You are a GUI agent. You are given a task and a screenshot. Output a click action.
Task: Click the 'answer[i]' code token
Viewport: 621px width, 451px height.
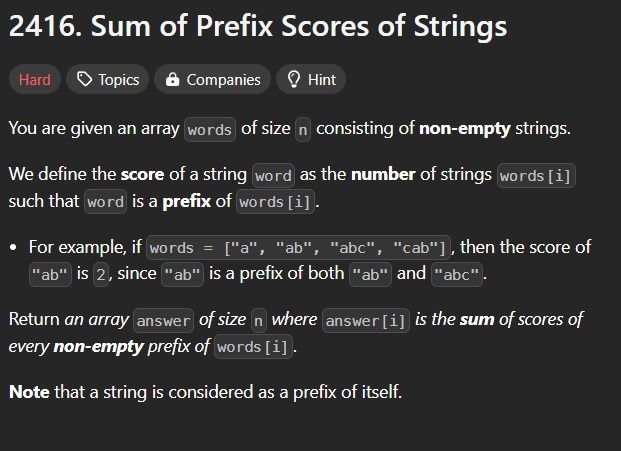coord(366,320)
